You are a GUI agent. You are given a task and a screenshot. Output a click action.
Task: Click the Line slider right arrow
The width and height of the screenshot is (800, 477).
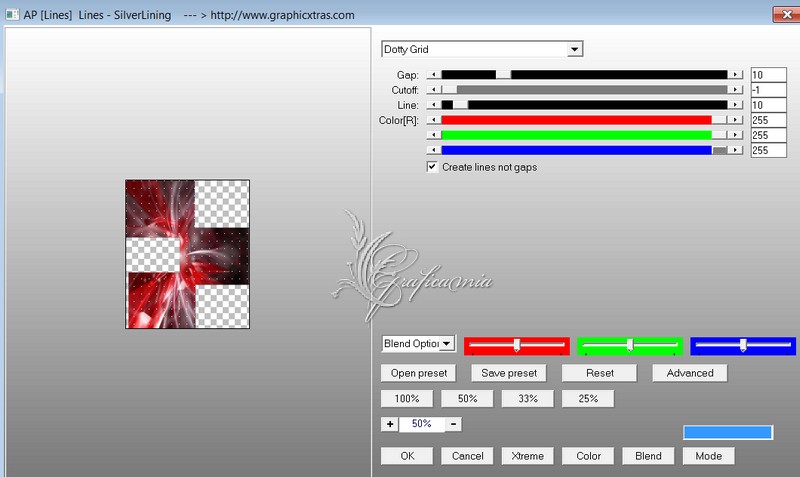735,105
